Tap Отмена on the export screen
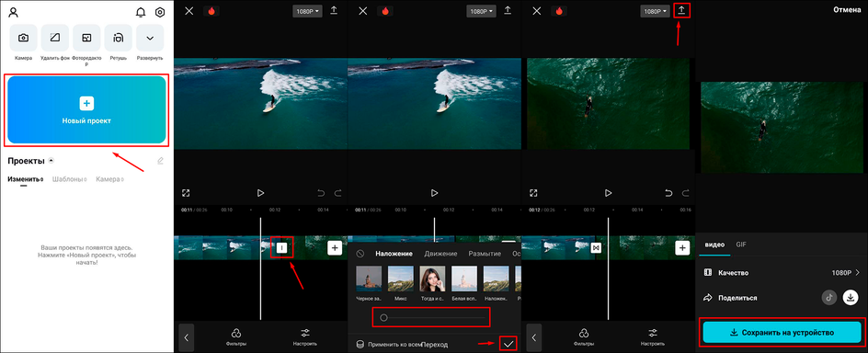Viewport: 868px width, 353px height. 847,10
